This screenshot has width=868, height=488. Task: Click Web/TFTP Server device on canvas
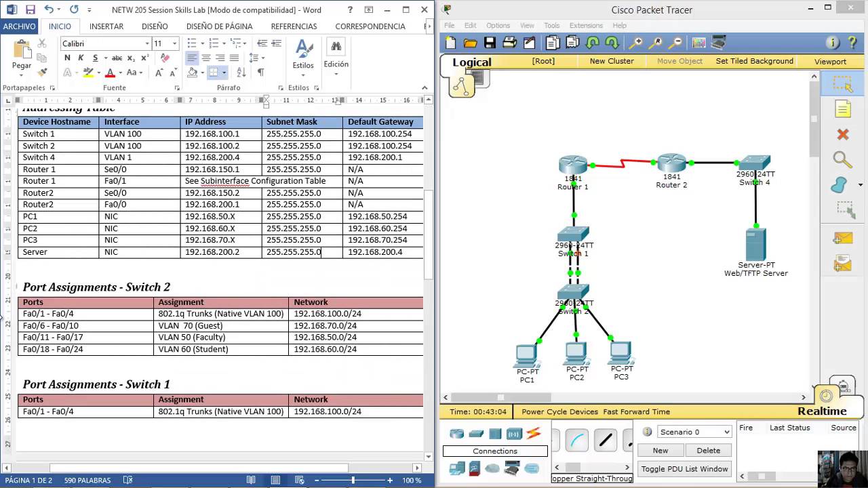755,245
